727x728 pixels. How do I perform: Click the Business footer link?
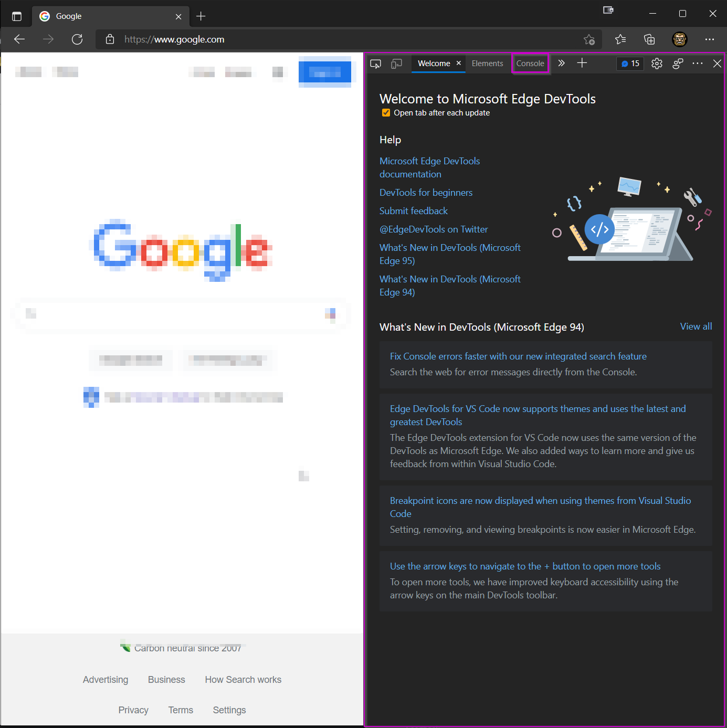[166, 680]
